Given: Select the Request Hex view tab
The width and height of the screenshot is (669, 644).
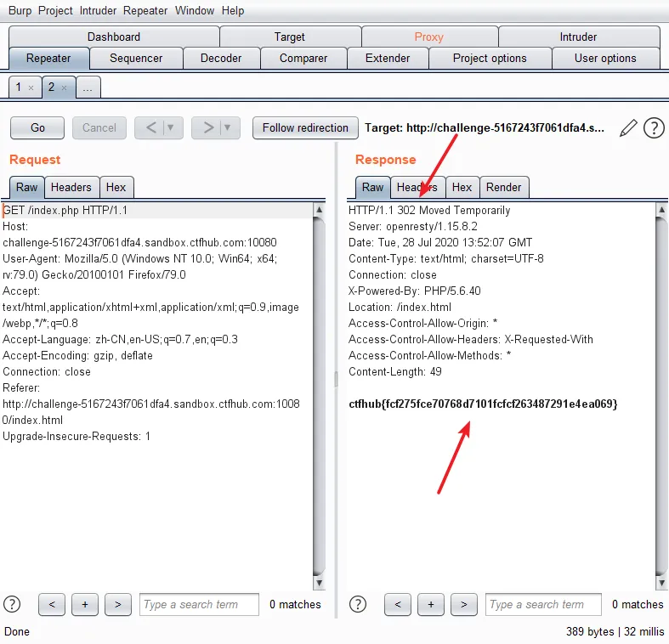Looking at the screenshot, I should (x=116, y=187).
